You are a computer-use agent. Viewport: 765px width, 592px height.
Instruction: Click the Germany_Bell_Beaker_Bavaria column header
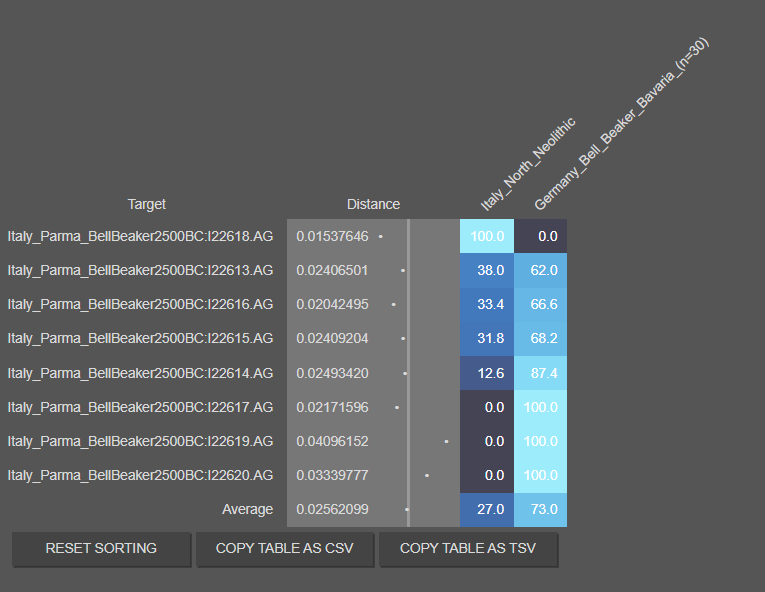click(x=620, y=130)
